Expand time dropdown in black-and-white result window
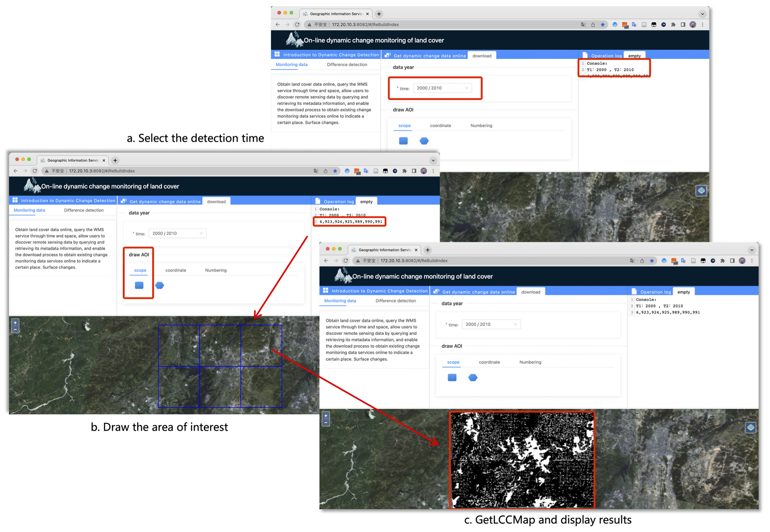The image size is (770, 532). [491, 324]
